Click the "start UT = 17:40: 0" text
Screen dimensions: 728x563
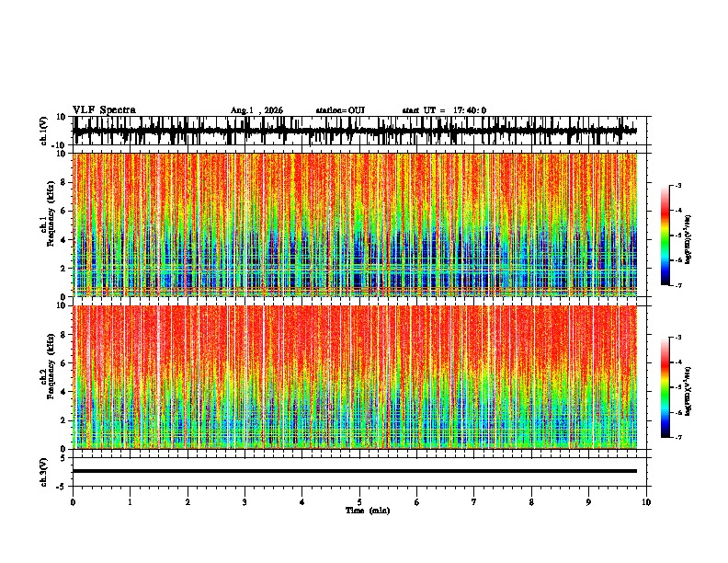444,110
